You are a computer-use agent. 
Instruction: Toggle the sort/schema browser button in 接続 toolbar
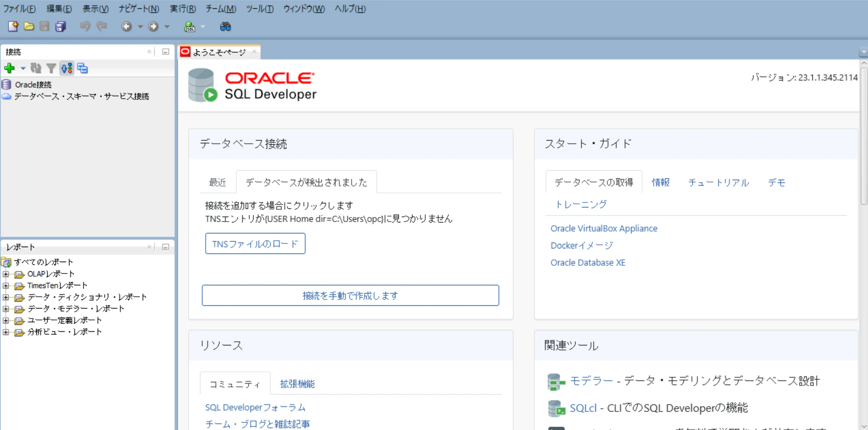[x=67, y=68]
